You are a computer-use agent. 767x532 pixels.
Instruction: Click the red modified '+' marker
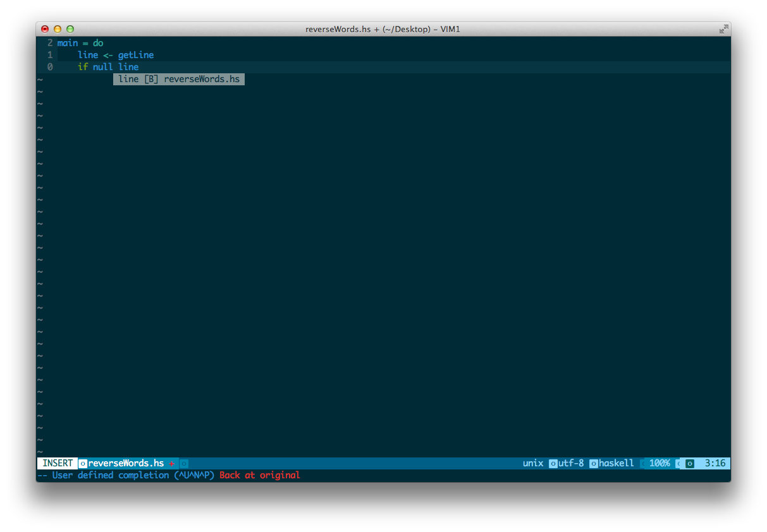pos(171,464)
